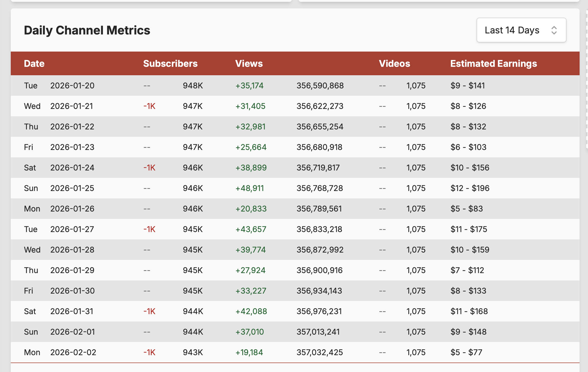Click the Subscribers column header
Viewport: 588px width, 372px height.
pyautogui.click(x=170, y=64)
